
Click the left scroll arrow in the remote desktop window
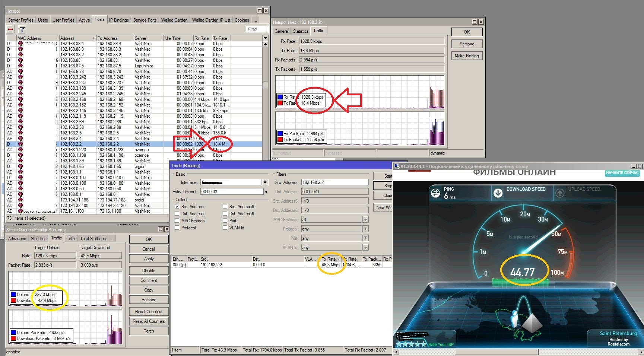[396, 352]
